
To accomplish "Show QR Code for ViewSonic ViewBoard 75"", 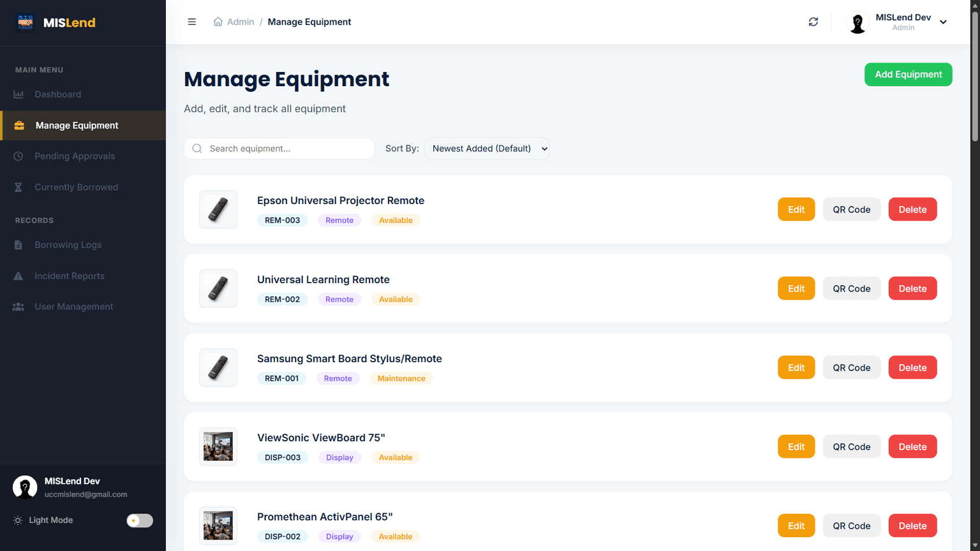I will coord(852,446).
